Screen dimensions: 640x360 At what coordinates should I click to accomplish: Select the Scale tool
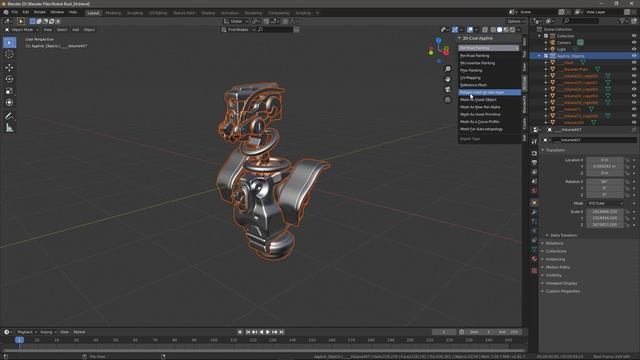click(9, 91)
